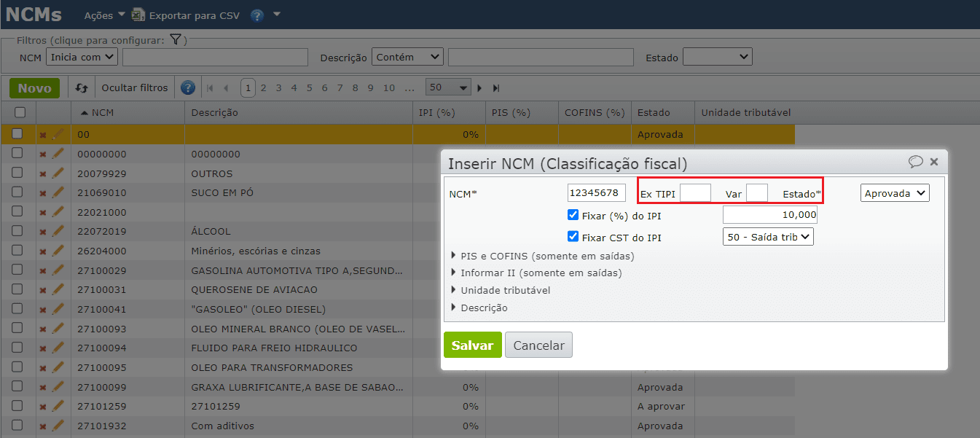The image size is (980, 438).
Task: Click the filter funnel configuration icon
Action: pos(175,40)
